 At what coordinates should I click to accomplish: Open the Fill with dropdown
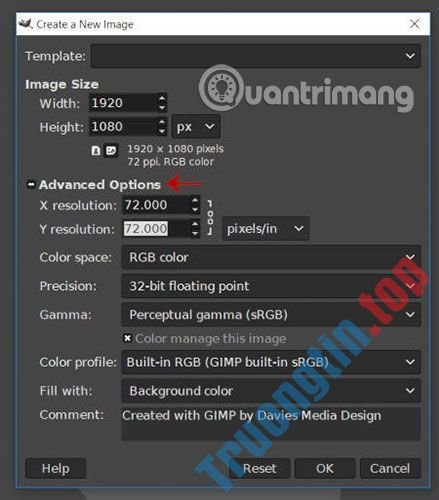[x=271, y=391]
